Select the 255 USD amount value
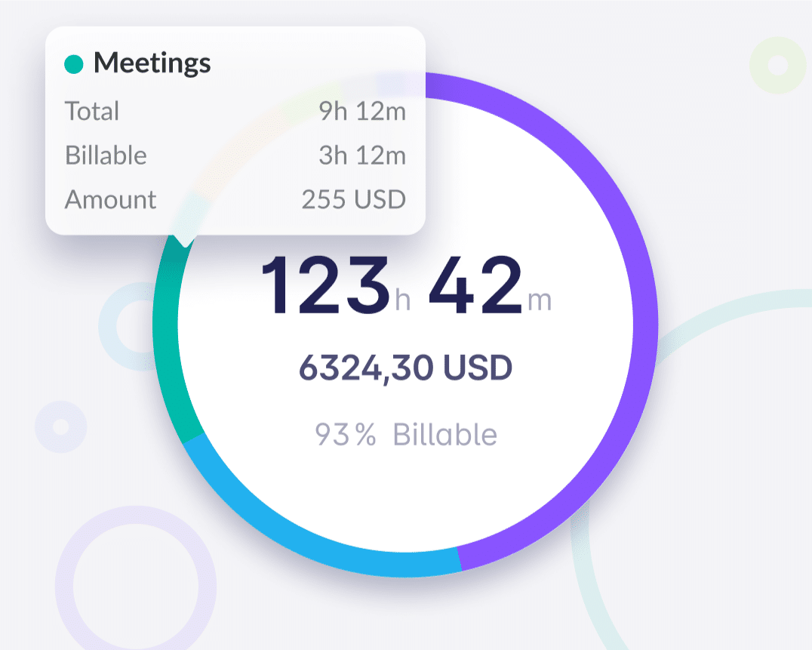Viewport: 812px width, 650px height. click(x=353, y=199)
